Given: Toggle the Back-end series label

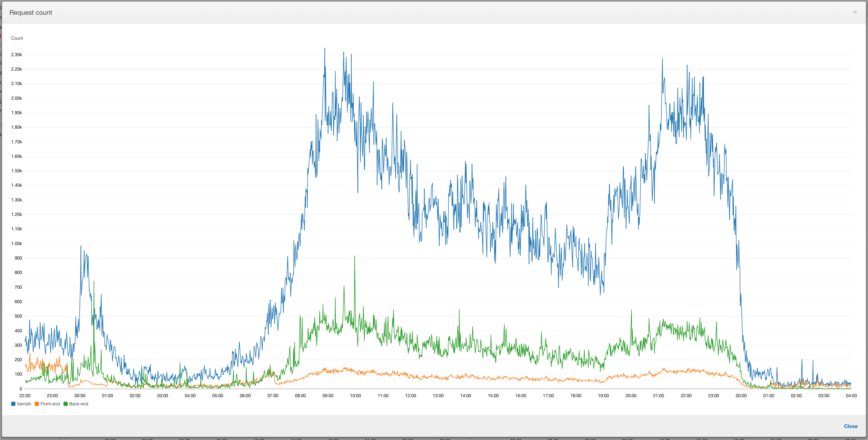Looking at the screenshot, I should (79, 404).
